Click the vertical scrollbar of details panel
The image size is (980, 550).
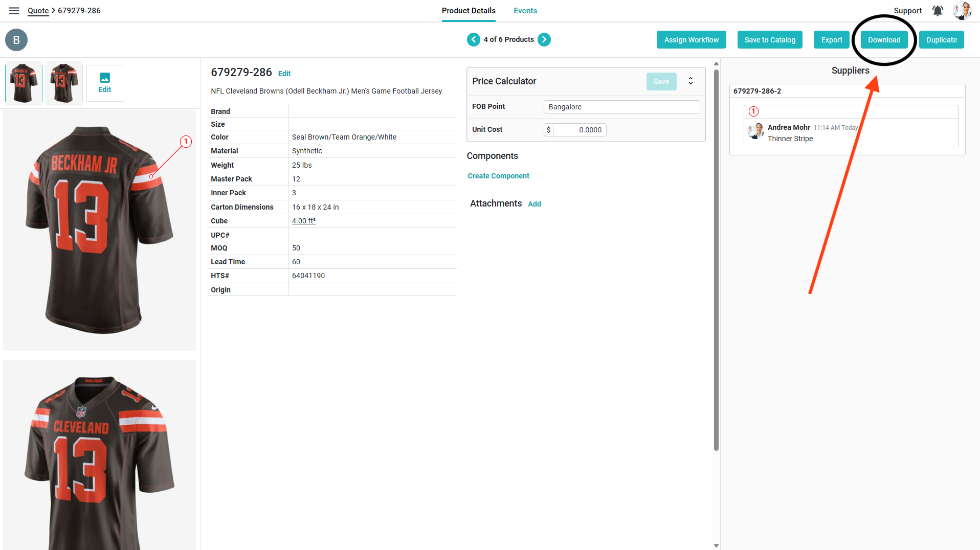[x=716, y=256]
